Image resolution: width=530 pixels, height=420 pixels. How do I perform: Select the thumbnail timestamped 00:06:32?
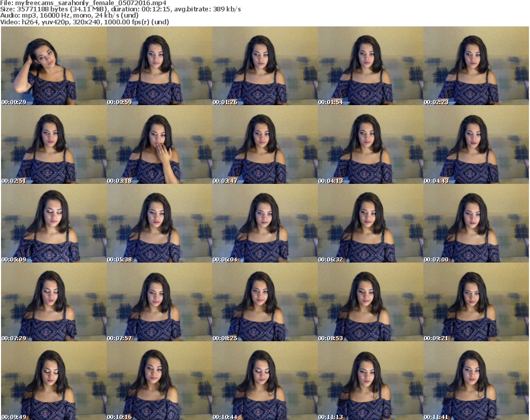(371, 223)
